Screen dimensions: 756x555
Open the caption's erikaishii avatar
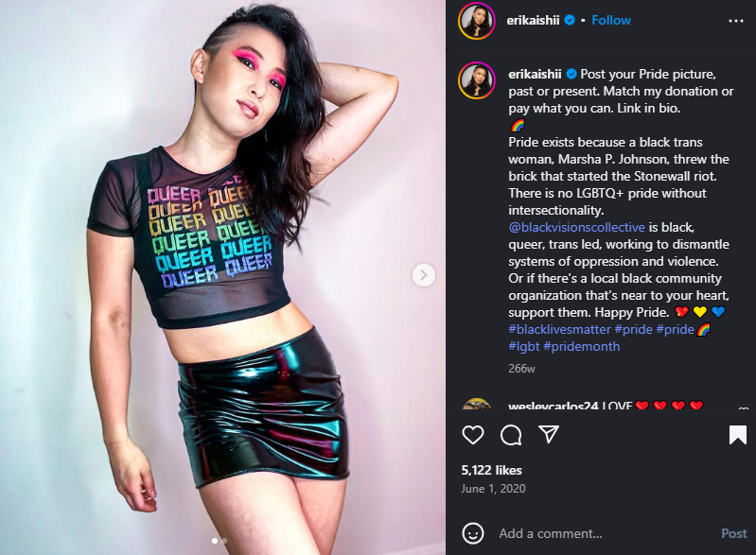(x=477, y=80)
